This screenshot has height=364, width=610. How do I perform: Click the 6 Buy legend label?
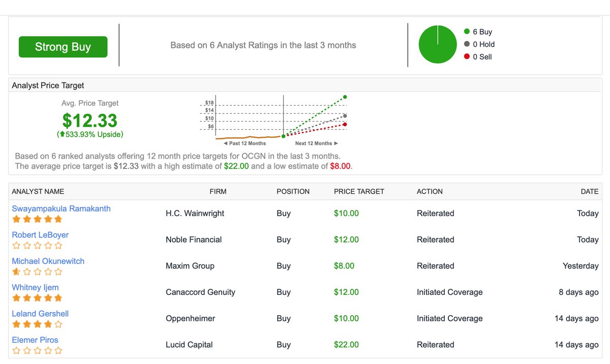click(x=482, y=32)
